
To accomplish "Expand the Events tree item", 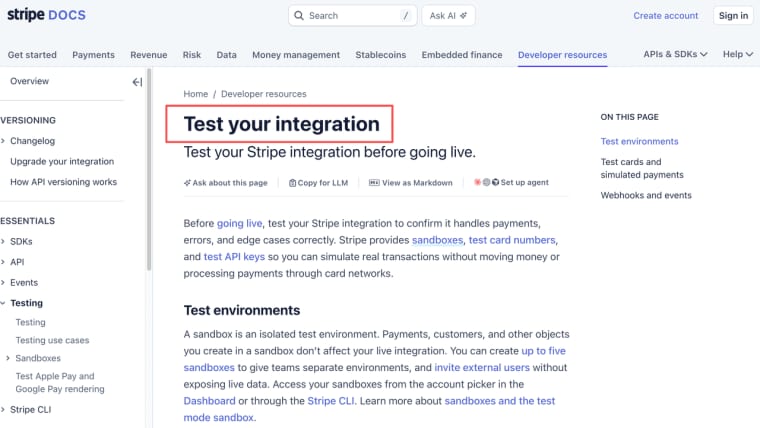I will click(x=3, y=283).
